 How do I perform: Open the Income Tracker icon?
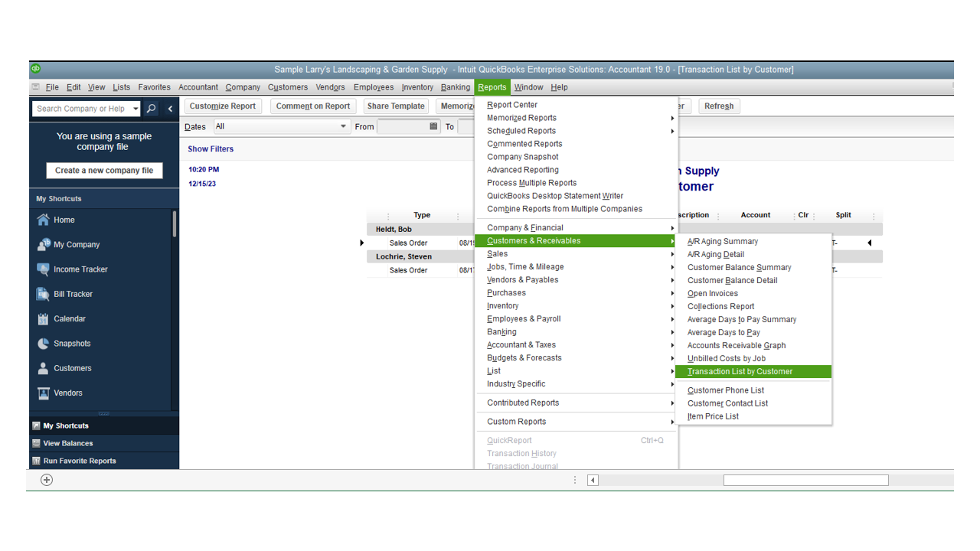tap(44, 269)
